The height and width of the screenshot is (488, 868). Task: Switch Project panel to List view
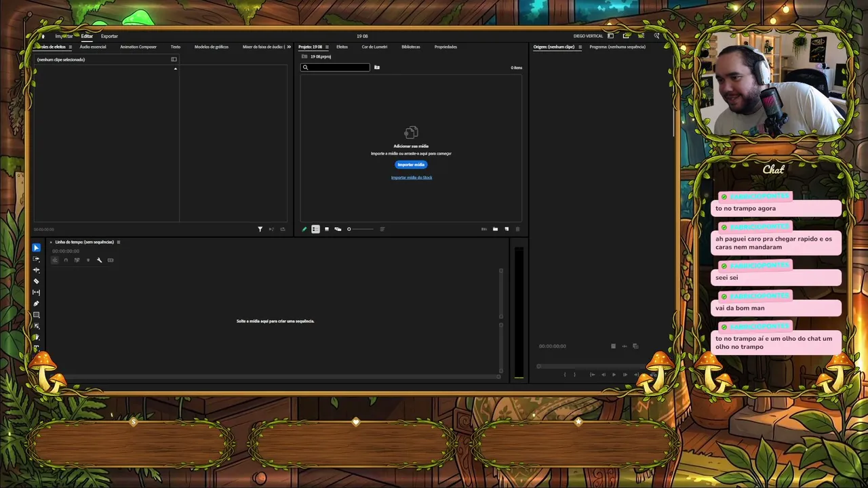point(315,229)
